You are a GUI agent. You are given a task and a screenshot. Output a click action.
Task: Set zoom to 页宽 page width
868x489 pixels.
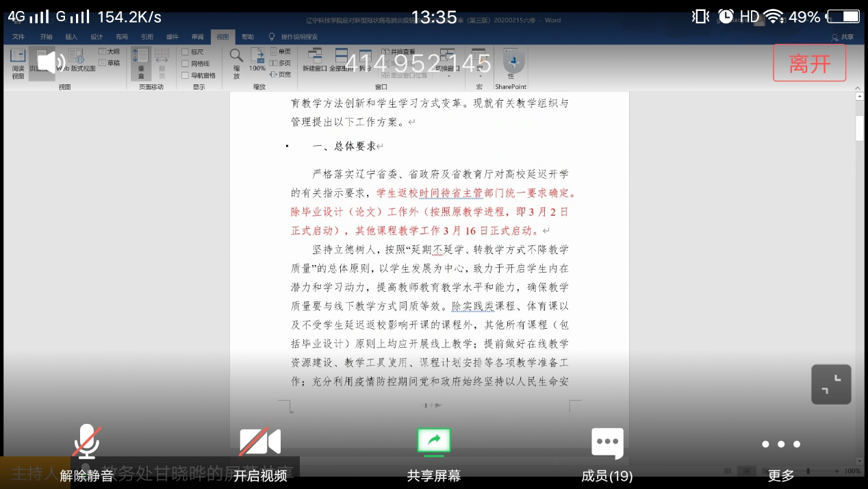281,74
